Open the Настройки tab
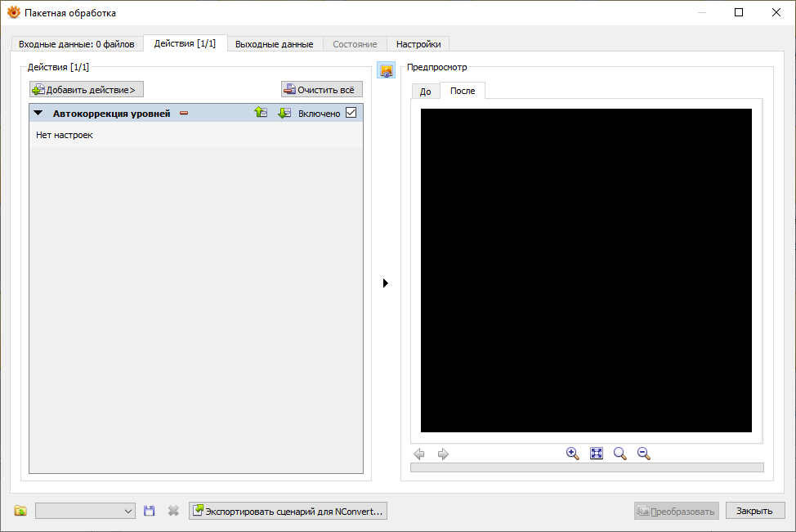 click(418, 44)
